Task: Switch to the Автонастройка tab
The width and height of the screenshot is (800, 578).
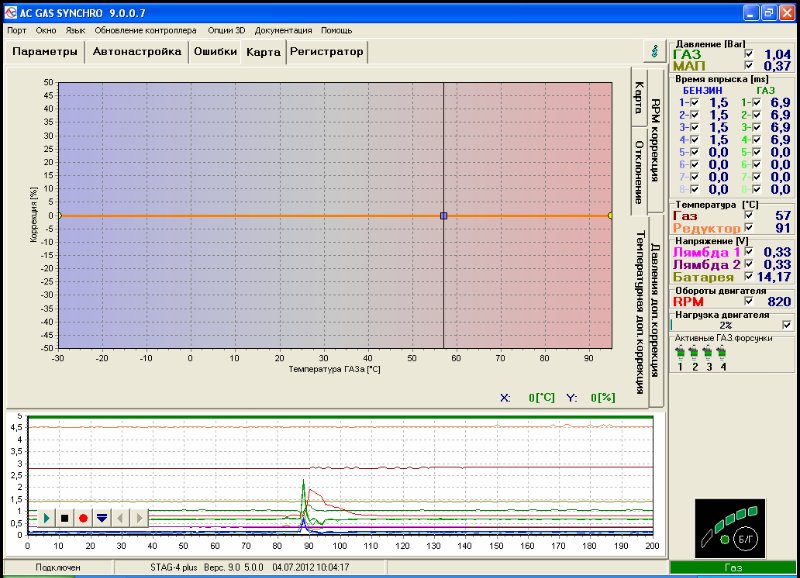Action: [x=137, y=51]
